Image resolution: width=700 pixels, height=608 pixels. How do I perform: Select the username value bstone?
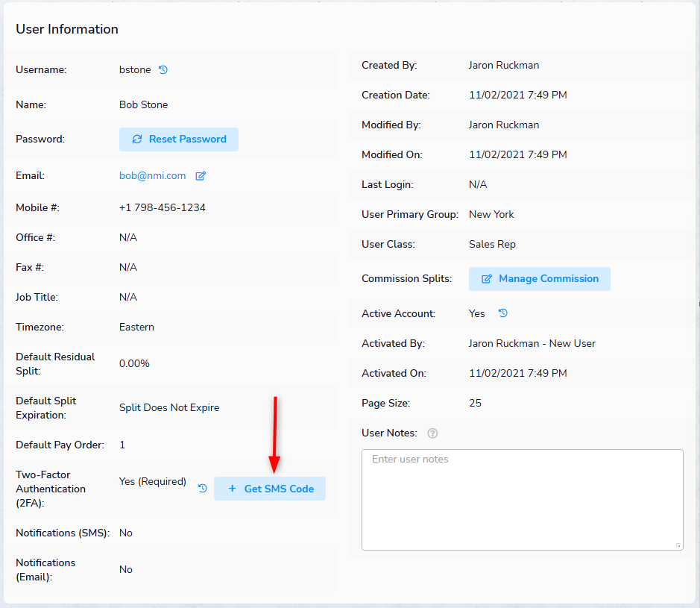[135, 70]
